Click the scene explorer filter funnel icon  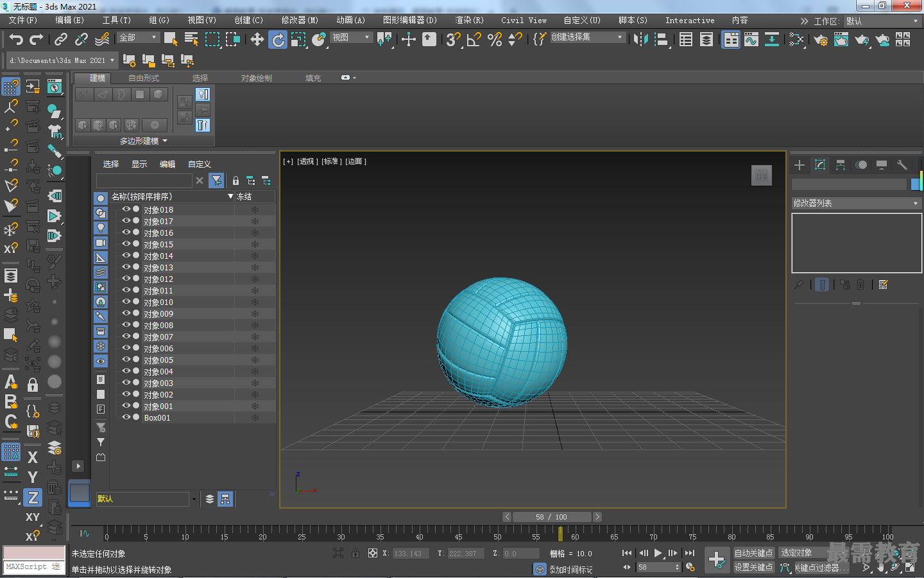(217, 180)
